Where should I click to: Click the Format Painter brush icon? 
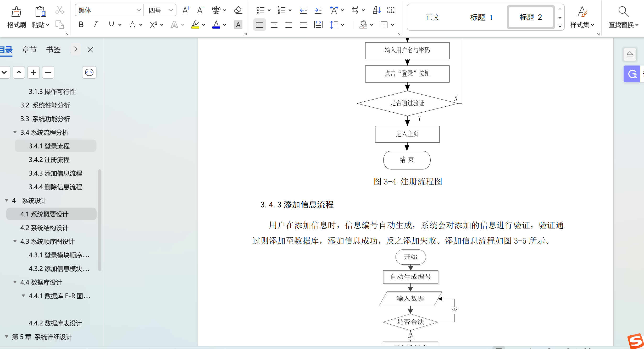click(x=16, y=12)
